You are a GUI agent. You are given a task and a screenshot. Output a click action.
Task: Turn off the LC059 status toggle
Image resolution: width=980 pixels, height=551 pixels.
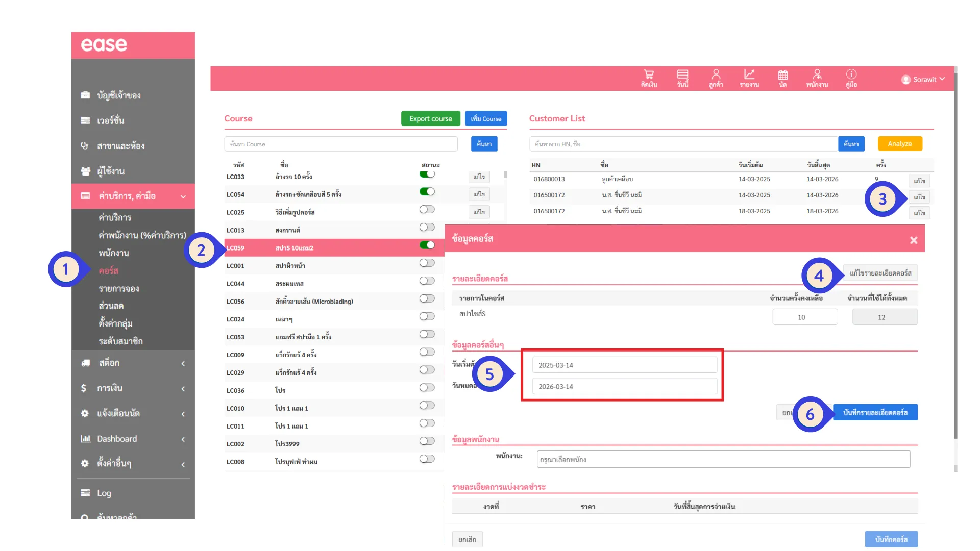point(427,245)
